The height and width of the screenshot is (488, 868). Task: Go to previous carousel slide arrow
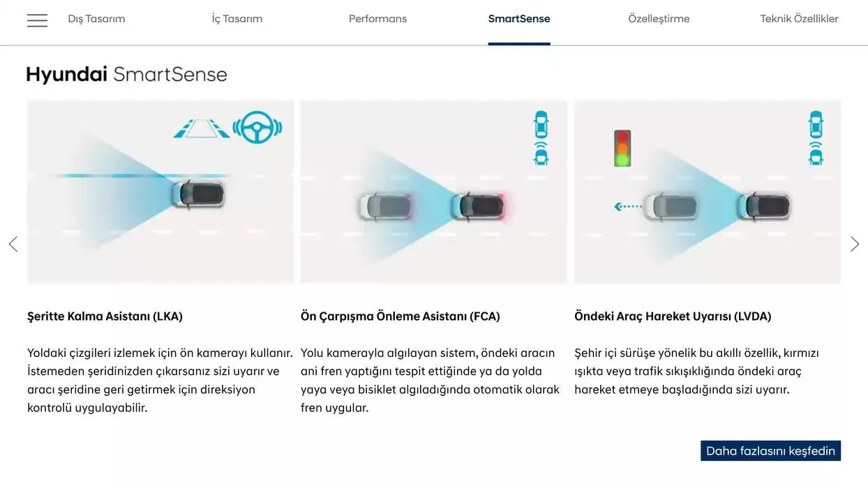[13, 244]
